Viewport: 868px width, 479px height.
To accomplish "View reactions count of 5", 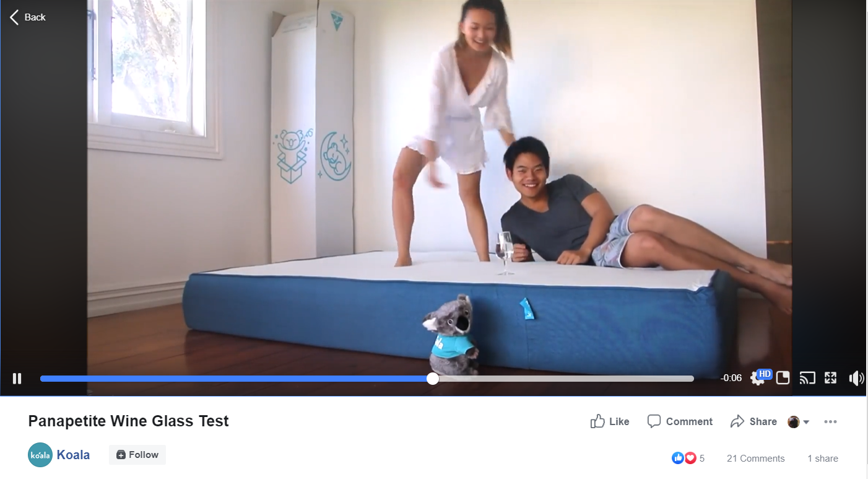I will point(688,459).
